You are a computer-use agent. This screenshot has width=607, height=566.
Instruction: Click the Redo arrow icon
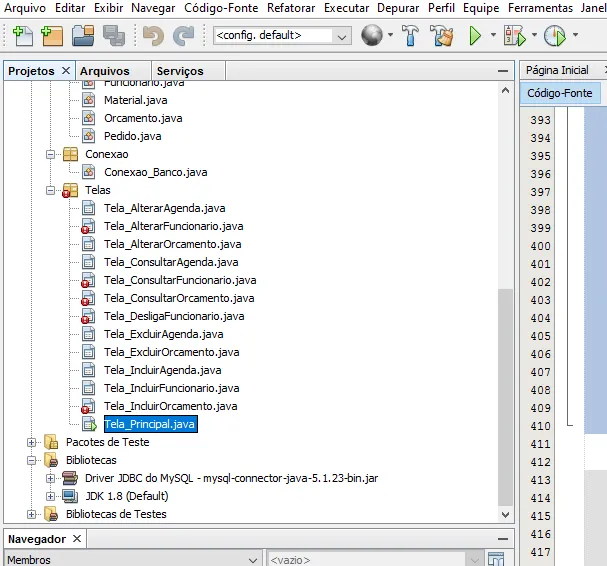(x=183, y=36)
